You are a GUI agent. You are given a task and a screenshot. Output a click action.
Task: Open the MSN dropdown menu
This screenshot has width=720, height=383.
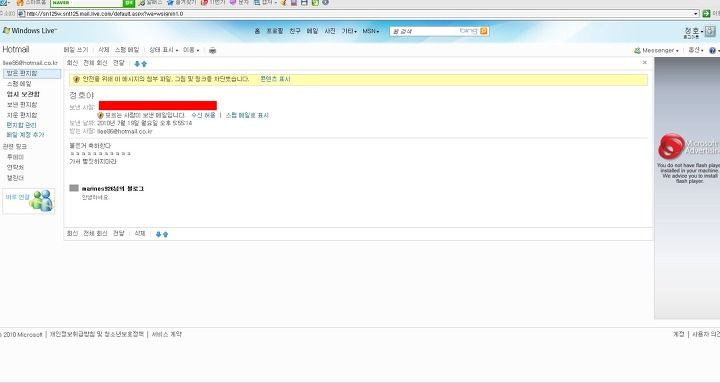click(x=371, y=31)
